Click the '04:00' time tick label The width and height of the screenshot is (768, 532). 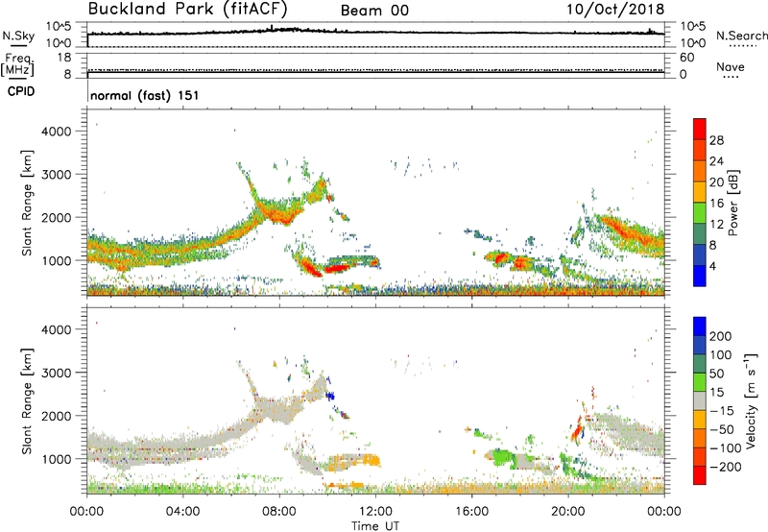tap(183, 512)
